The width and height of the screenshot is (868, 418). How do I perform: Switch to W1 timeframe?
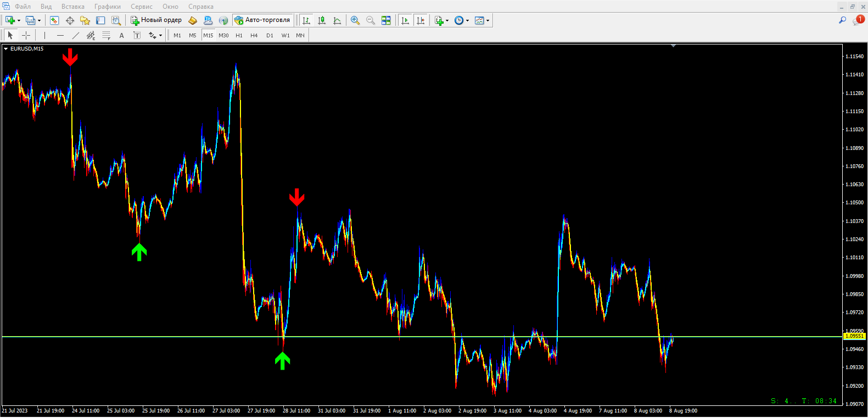click(x=285, y=35)
